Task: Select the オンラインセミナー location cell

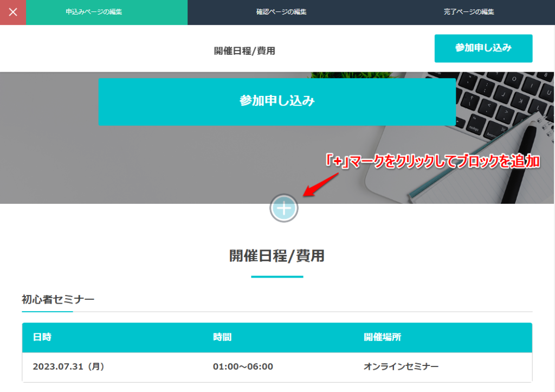Action: coord(401,367)
